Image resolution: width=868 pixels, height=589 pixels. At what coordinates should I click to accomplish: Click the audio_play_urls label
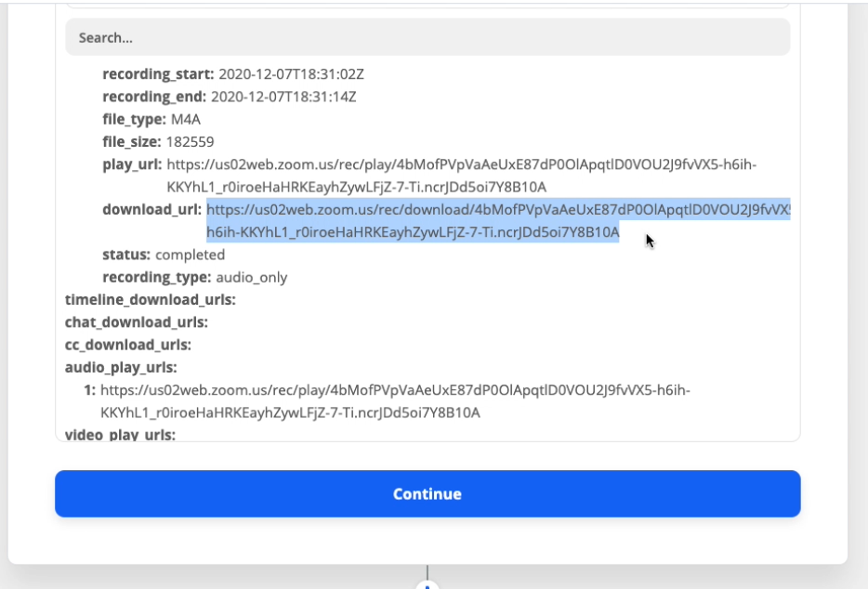[x=121, y=368]
